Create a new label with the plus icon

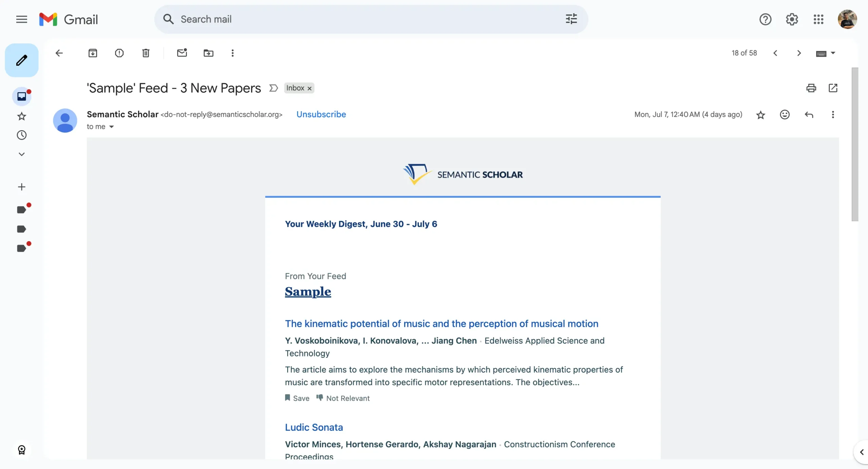(x=22, y=187)
